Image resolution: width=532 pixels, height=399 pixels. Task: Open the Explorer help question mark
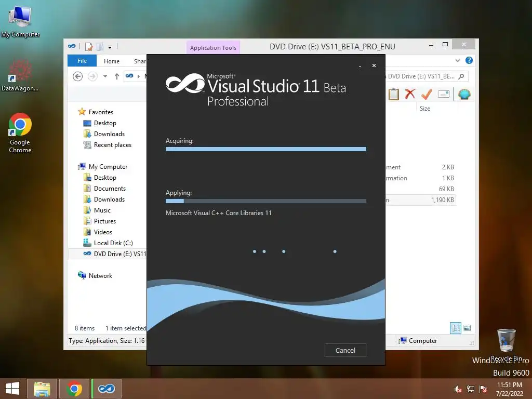click(x=469, y=60)
